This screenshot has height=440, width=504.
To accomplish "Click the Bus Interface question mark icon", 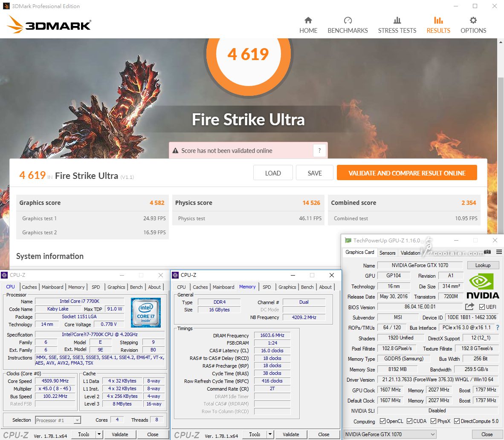I will [498, 328].
